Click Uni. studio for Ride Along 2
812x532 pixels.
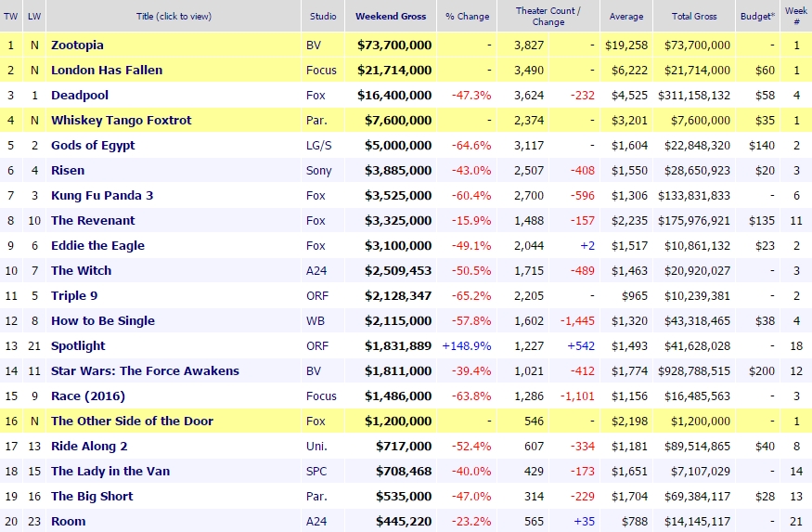point(317,446)
